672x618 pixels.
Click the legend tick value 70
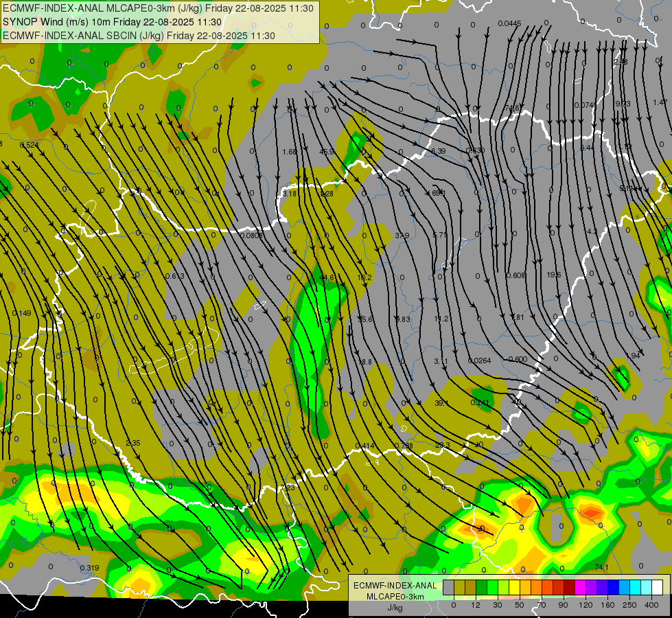pos(542,605)
